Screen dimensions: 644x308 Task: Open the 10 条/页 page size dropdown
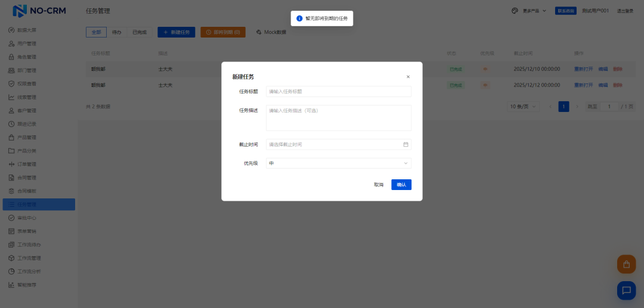[524, 107]
